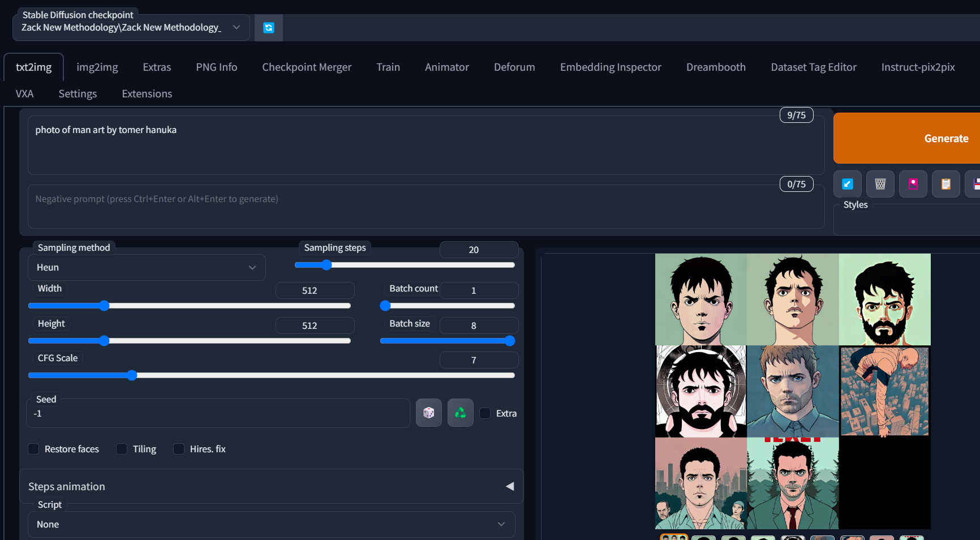The width and height of the screenshot is (980, 540).
Task: Clear the prompt with the trash icon
Action: click(880, 184)
